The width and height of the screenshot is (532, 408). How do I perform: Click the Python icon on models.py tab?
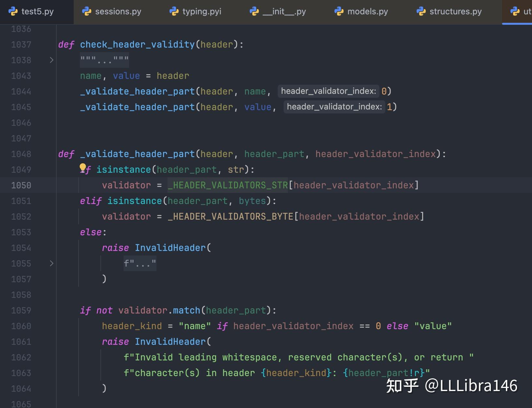click(x=339, y=11)
